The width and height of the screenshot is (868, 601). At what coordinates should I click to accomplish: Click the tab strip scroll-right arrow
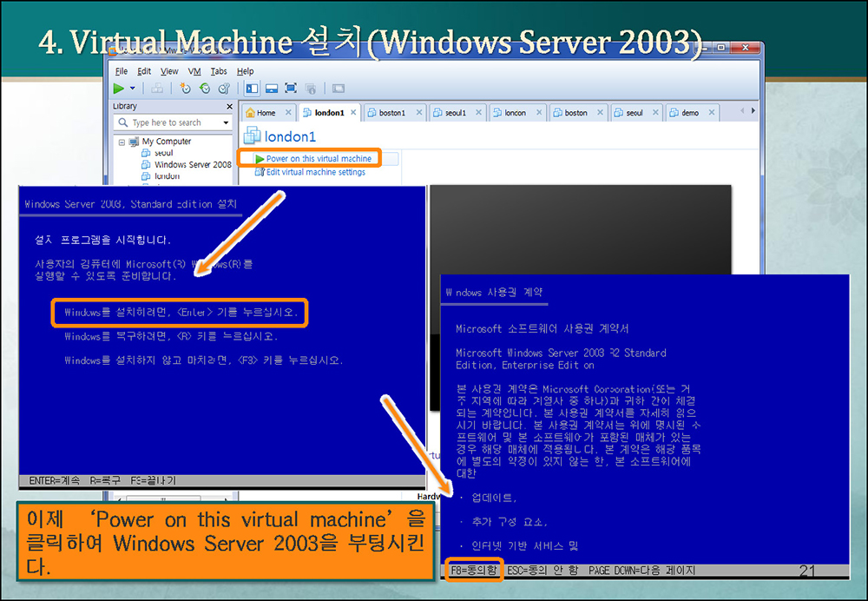[x=753, y=111]
